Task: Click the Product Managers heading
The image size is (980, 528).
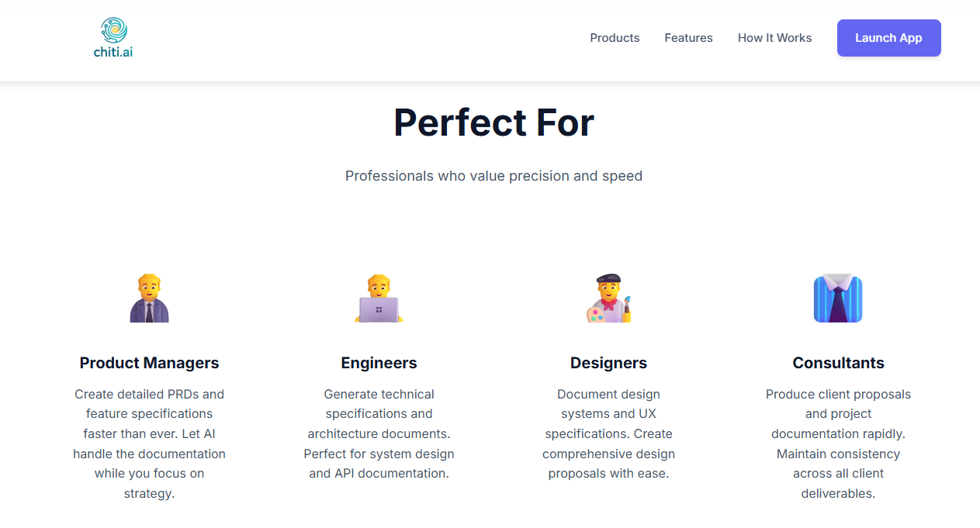Action: (x=149, y=362)
